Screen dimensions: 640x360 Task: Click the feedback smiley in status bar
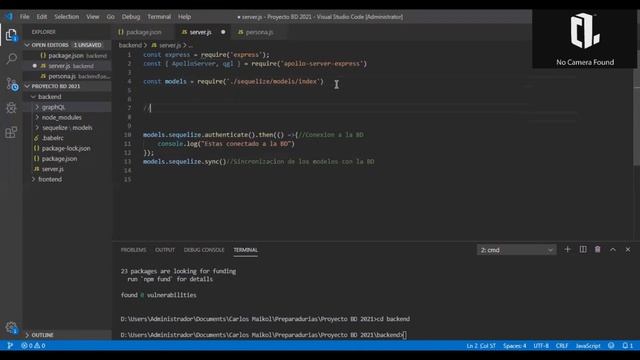pos(611,346)
